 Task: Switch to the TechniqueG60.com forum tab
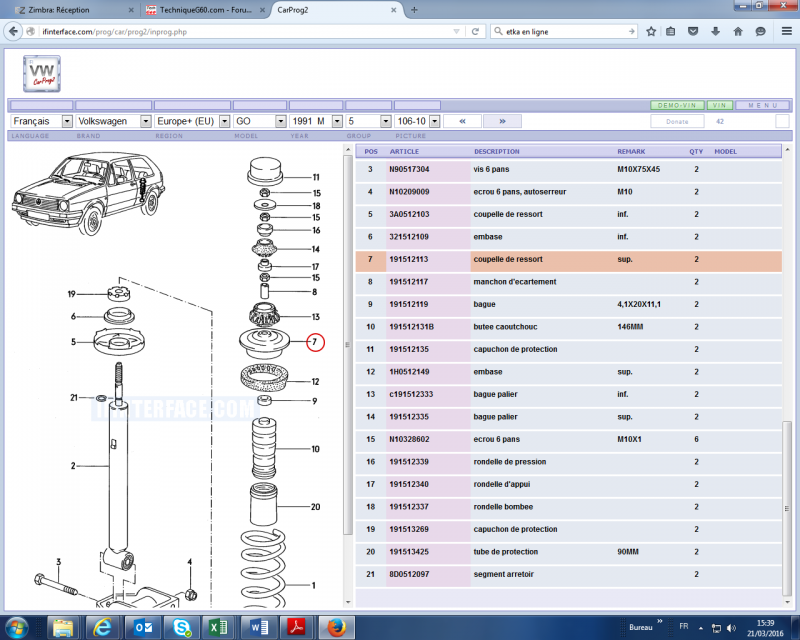click(x=206, y=10)
